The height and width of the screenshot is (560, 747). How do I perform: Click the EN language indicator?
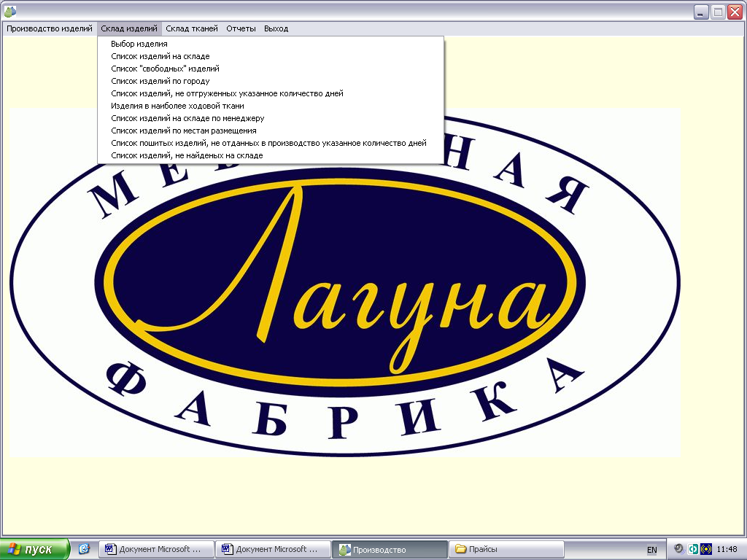click(651, 550)
